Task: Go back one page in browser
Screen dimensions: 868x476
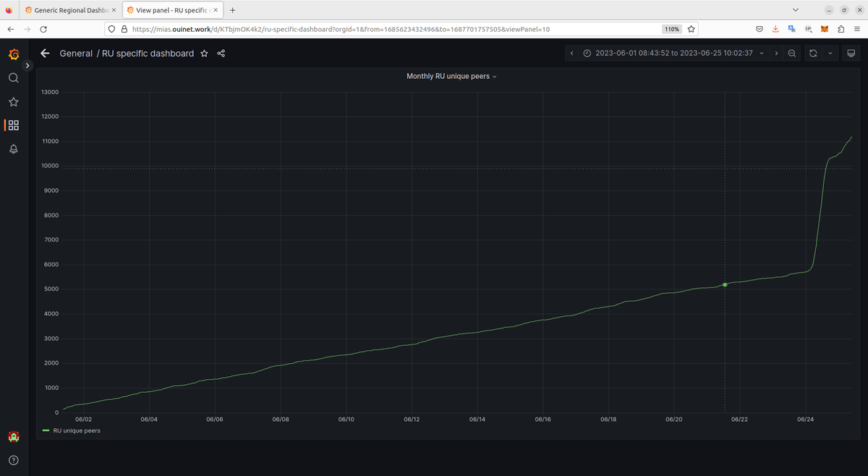Action: (x=10, y=29)
